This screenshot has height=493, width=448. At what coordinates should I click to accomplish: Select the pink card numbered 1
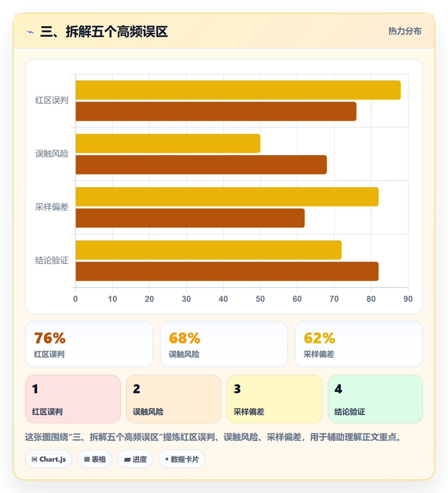pos(73,399)
